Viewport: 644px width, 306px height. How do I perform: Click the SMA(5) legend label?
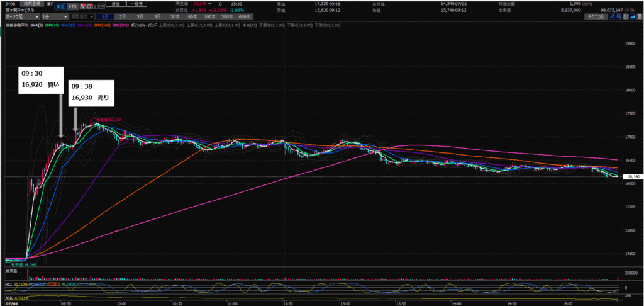click(36, 25)
